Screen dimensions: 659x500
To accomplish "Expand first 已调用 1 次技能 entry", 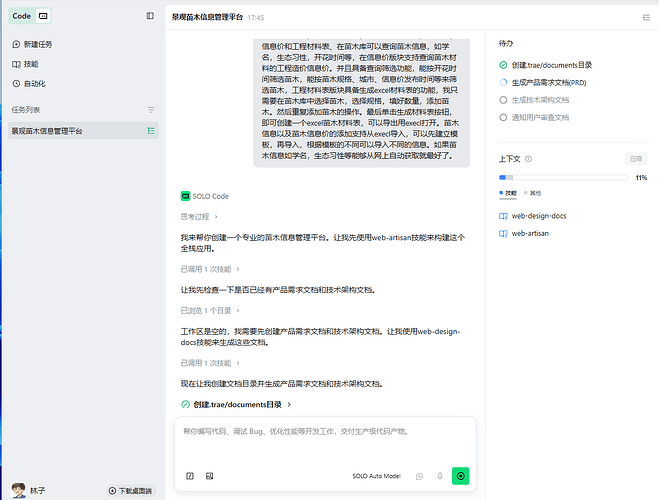I will pos(210,269).
